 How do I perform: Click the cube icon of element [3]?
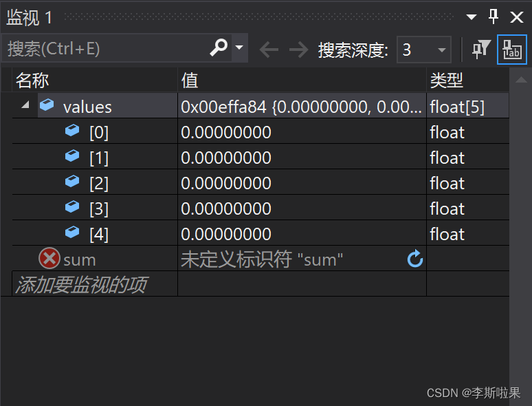click(x=72, y=206)
